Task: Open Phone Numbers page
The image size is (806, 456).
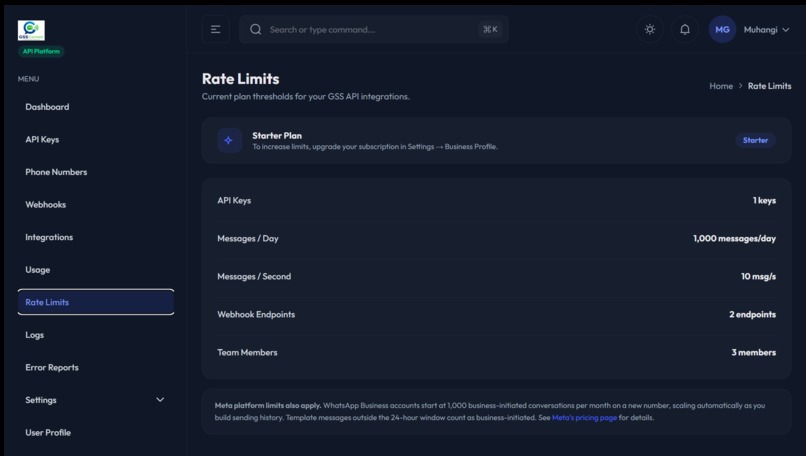Action: coord(96,172)
